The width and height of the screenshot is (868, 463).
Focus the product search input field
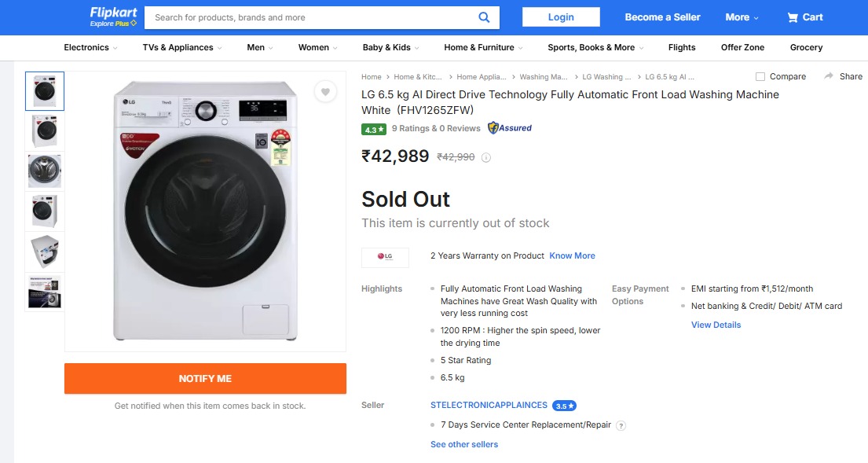[x=314, y=17]
